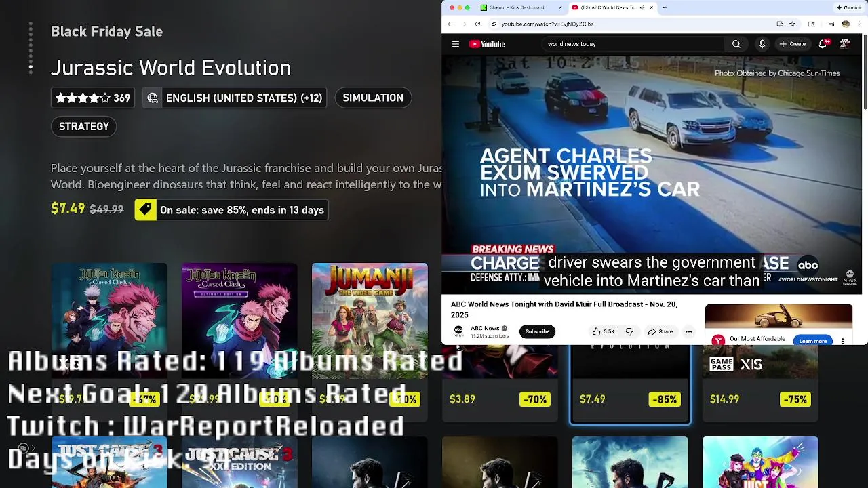The image size is (868, 488).
Task: Start voice search with microphone icon
Action: point(762,44)
